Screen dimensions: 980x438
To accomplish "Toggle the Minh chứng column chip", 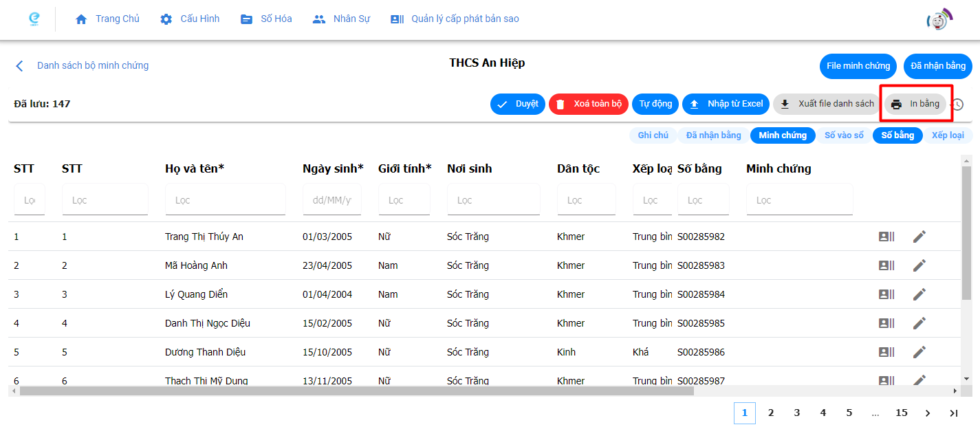I will tap(783, 135).
